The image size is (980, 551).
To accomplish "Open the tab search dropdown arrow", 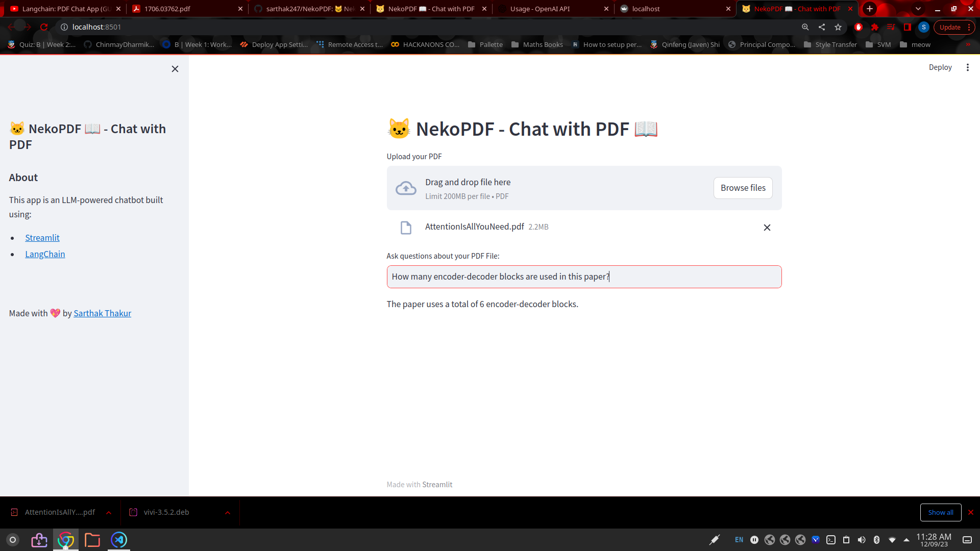I will click(x=918, y=9).
